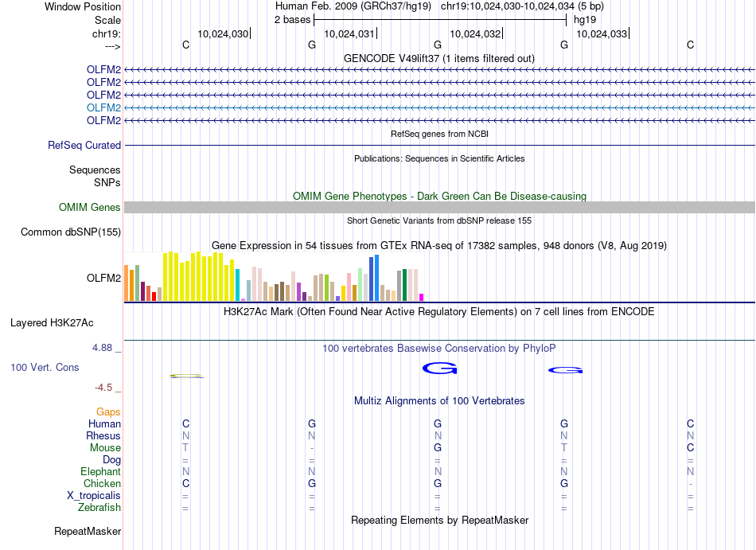The width and height of the screenshot is (756, 550).
Task: Click the Dog species label
Action: [x=112, y=460]
